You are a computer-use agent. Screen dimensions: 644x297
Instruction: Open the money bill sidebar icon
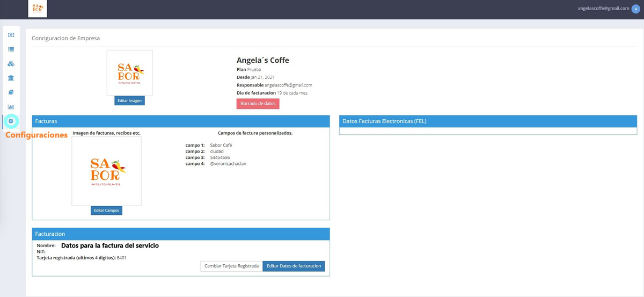(11, 35)
